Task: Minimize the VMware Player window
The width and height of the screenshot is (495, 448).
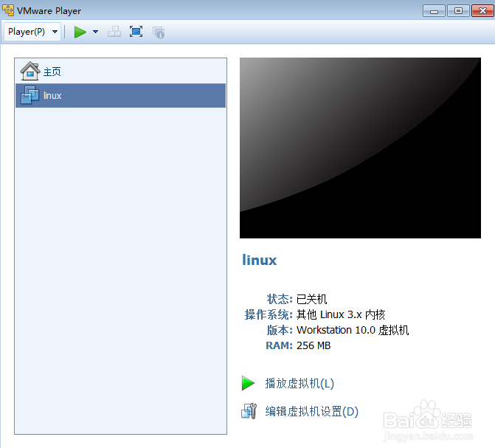Action: [434, 11]
